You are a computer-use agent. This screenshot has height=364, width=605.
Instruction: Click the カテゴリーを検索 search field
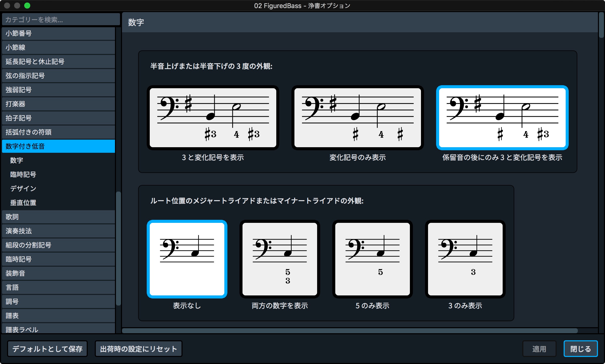pyautogui.click(x=61, y=19)
